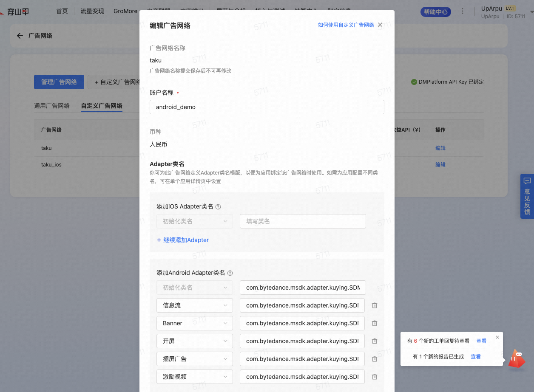Open the 意见反馈 side tab

coord(527,196)
